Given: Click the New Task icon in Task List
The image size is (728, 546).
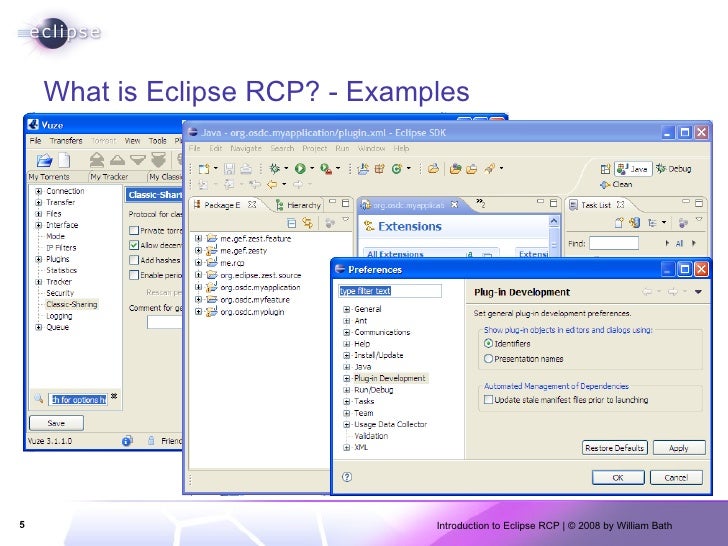Looking at the screenshot, I should [x=619, y=223].
